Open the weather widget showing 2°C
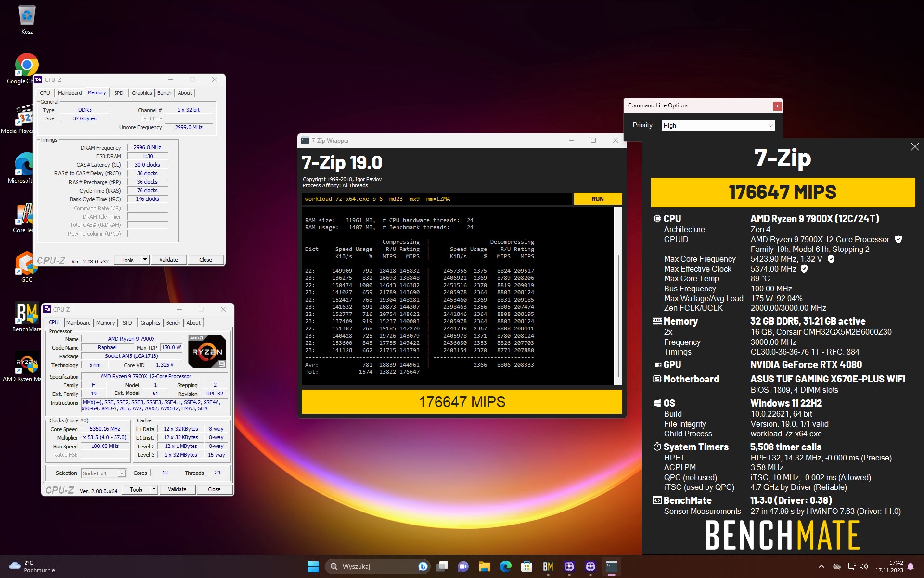The width and height of the screenshot is (924, 578). [32, 566]
